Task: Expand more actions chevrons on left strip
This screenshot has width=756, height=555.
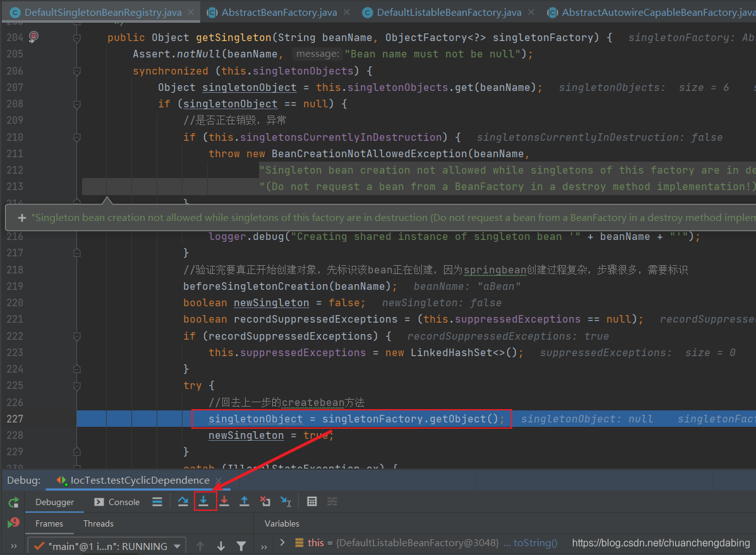Action: (x=13, y=546)
